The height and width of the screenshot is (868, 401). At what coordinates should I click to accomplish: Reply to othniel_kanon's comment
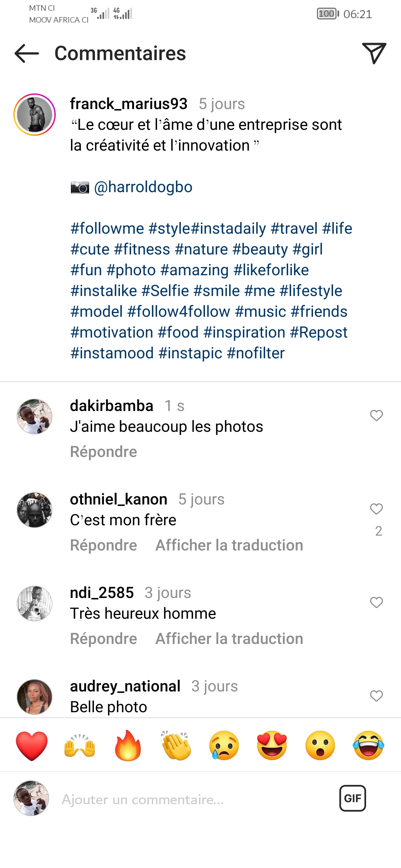pyautogui.click(x=104, y=545)
